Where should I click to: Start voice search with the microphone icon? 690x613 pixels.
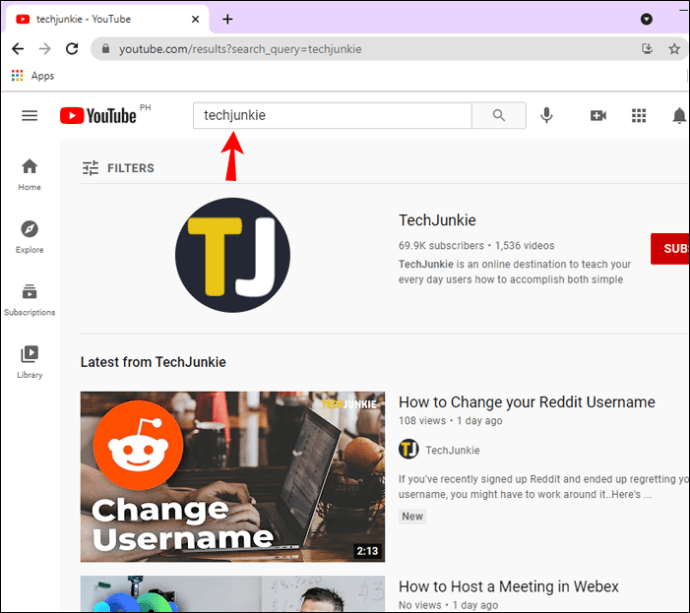[547, 115]
